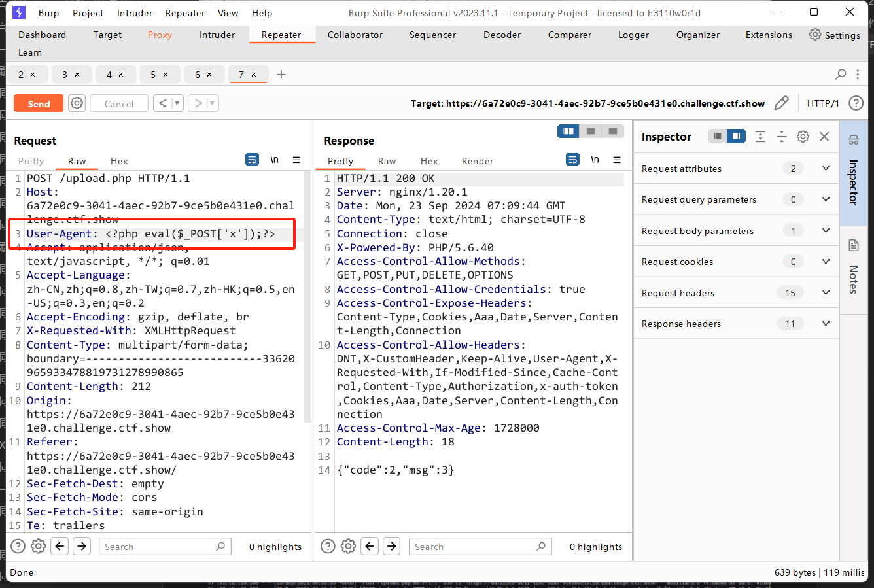The width and height of the screenshot is (874, 588).
Task: Go forward to next request in history
Action: click(198, 103)
